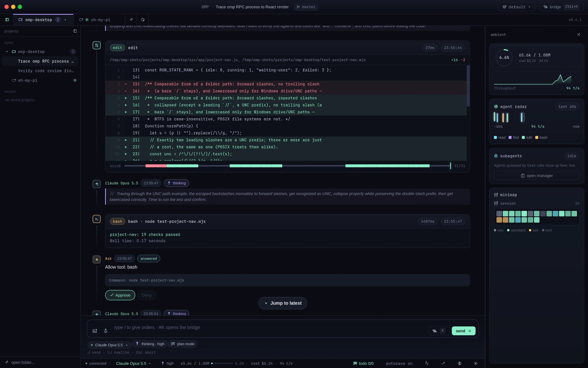Open the bridge with Ctrl+K button
Image resolution: width=588 pixels, height=368 pixels.
click(x=561, y=7)
